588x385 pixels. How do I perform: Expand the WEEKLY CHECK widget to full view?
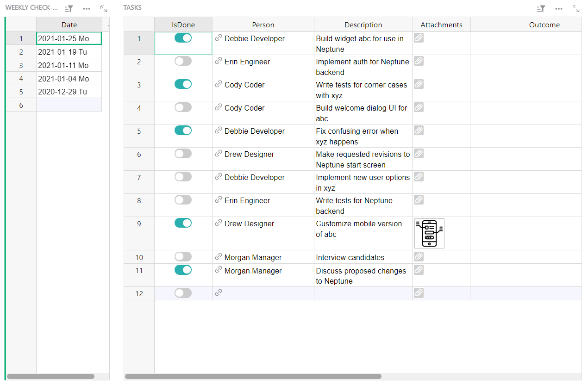point(104,8)
